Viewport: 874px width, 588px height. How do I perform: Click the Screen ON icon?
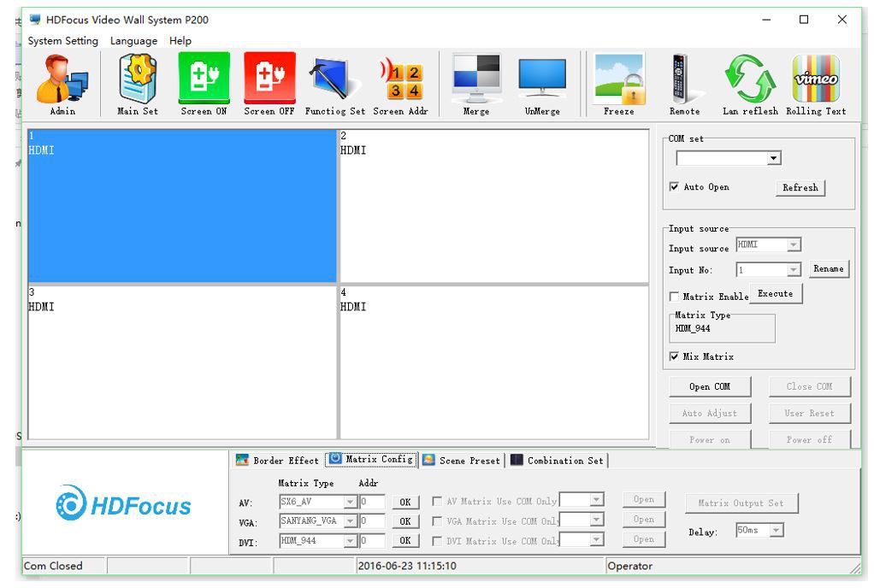coord(203,81)
